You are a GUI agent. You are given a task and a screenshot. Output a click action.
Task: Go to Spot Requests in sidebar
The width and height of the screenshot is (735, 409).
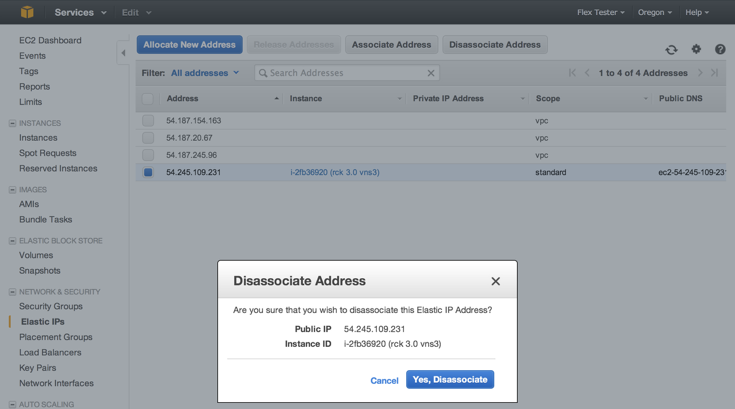47,153
